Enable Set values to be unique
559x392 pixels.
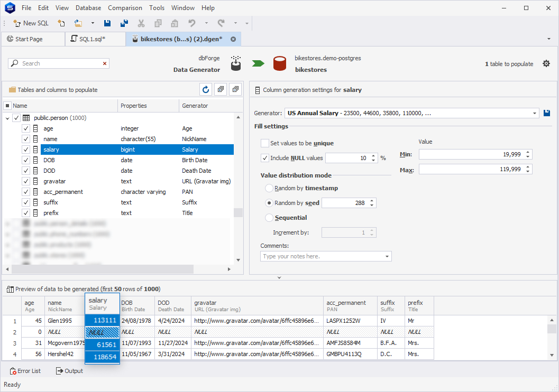[x=265, y=143]
